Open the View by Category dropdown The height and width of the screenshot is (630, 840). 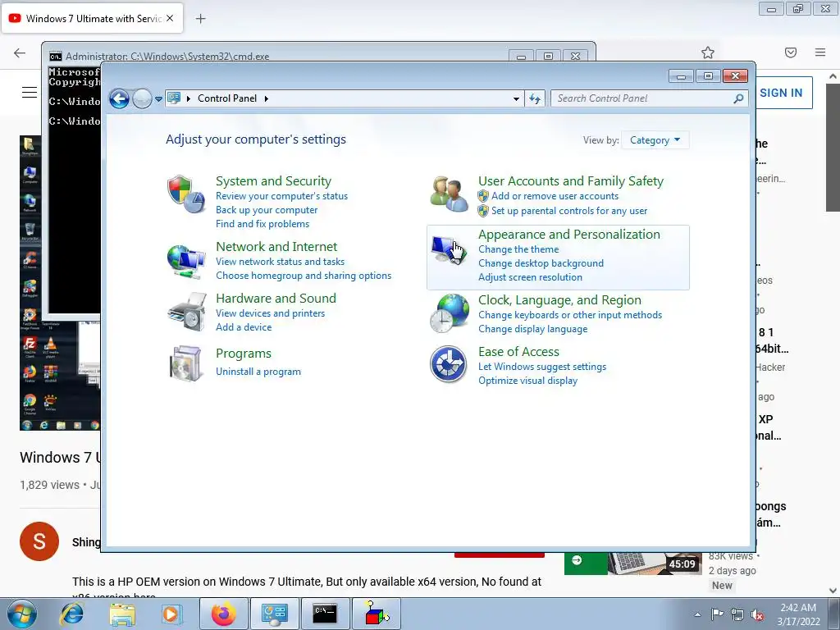click(x=655, y=140)
